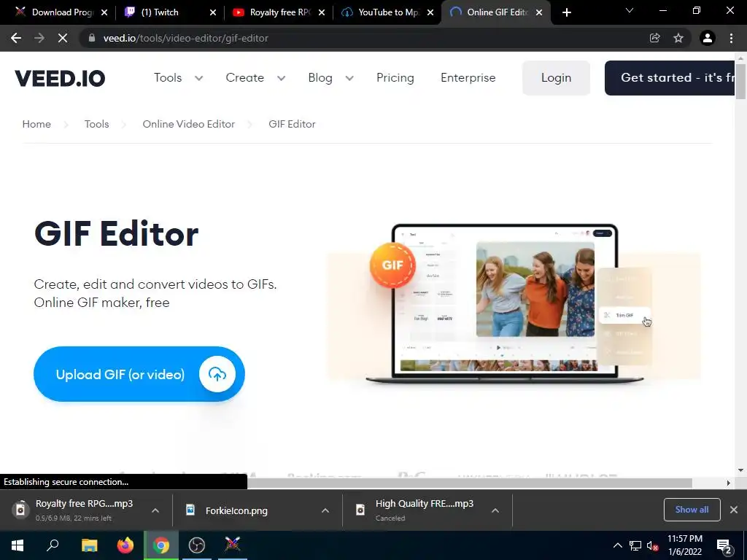Go to Online Video Editor breadcrumb
Image resolution: width=747 pixels, height=560 pixels.
point(189,124)
